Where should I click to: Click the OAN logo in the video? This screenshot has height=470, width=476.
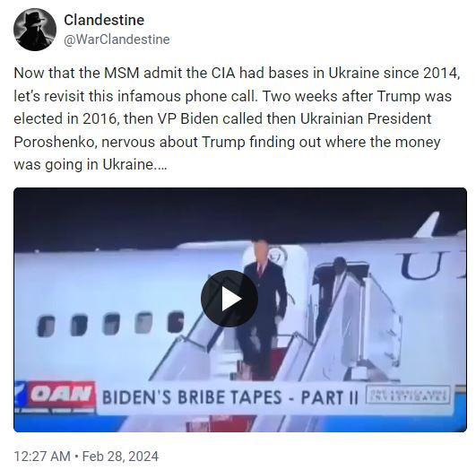click(62, 394)
